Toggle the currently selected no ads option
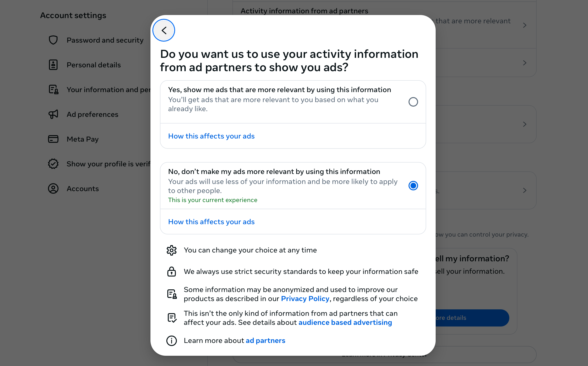The image size is (588, 366). click(413, 186)
